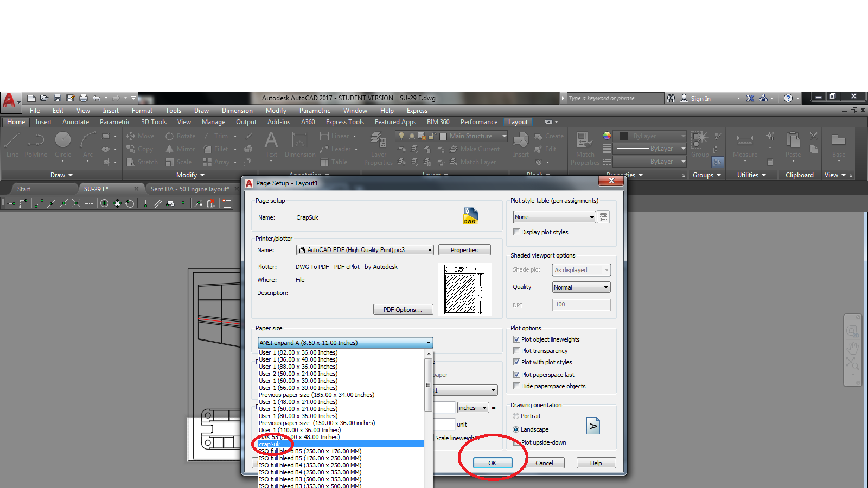Open Layer Properties manager icon
Screen dimensions: 868x488
[378, 149]
